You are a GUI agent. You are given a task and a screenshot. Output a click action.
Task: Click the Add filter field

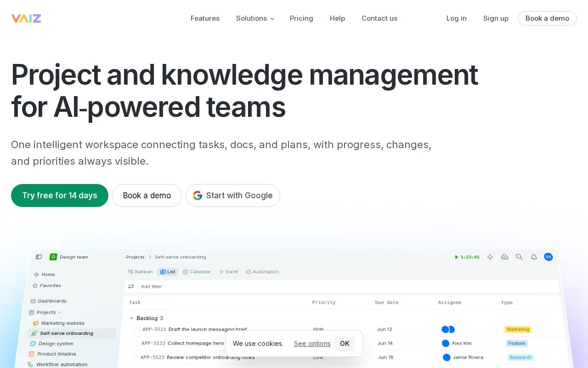pos(341,287)
